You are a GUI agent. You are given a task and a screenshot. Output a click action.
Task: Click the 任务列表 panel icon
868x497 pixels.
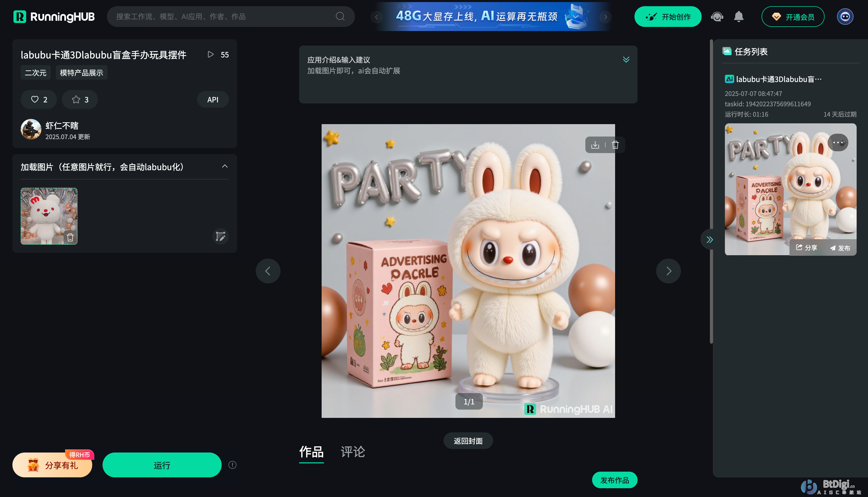[x=727, y=51]
